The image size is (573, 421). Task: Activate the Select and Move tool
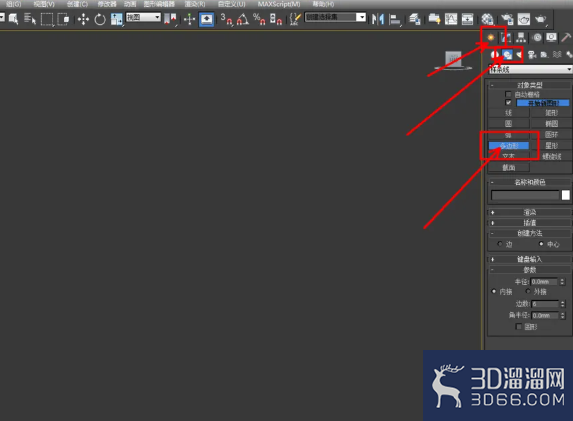[83, 19]
